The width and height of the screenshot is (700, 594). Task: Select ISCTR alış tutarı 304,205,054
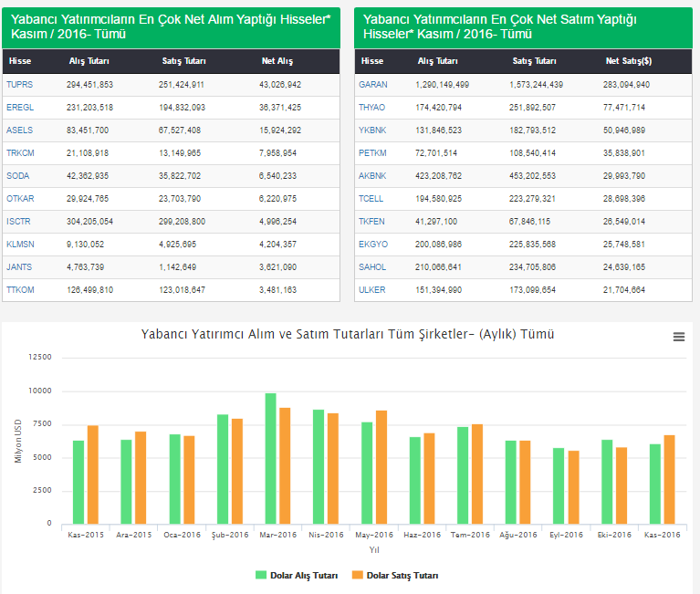click(89, 221)
